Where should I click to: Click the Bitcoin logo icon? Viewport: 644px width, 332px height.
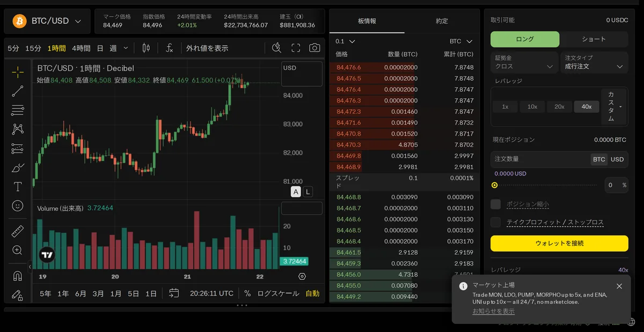click(x=19, y=21)
